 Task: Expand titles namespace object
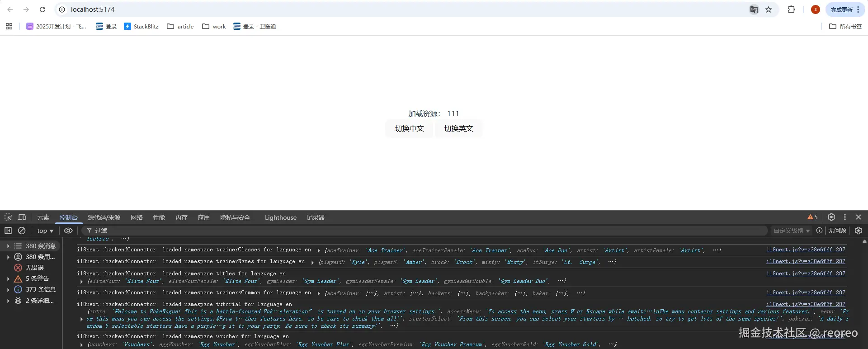(x=81, y=281)
